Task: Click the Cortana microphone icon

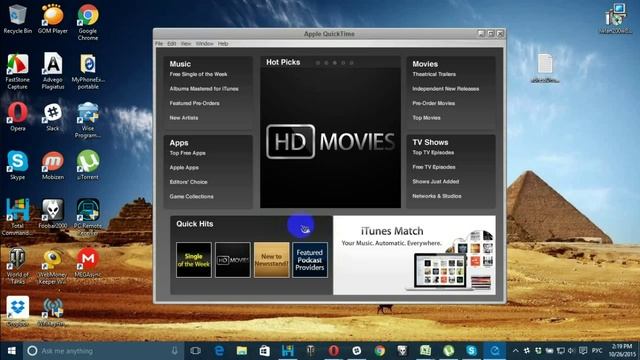Action: tap(174, 351)
